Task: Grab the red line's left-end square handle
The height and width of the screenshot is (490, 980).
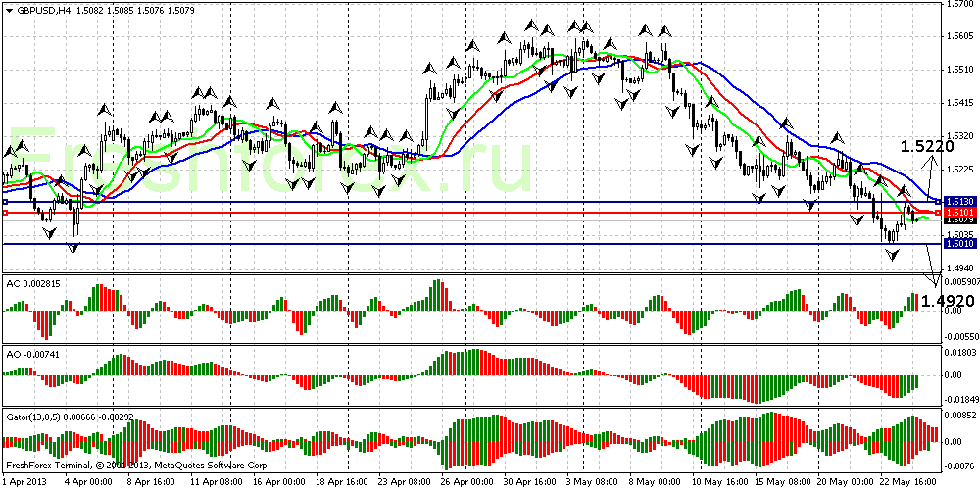Action: coord(5,212)
